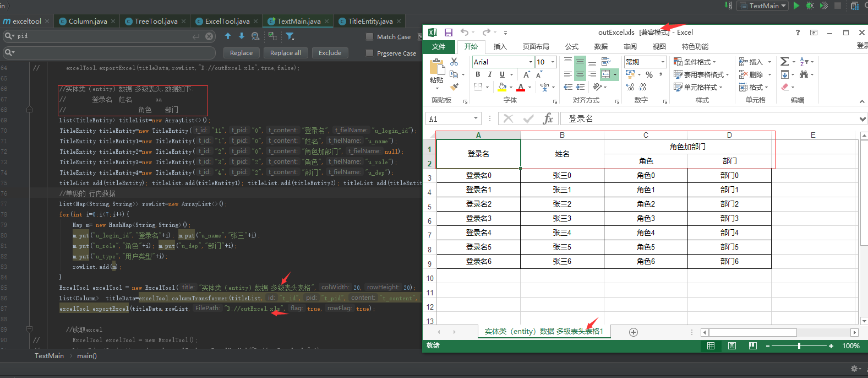Apply bold formatting in Excel ribbon
Screen dimensions: 868x378
click(478, 74)
